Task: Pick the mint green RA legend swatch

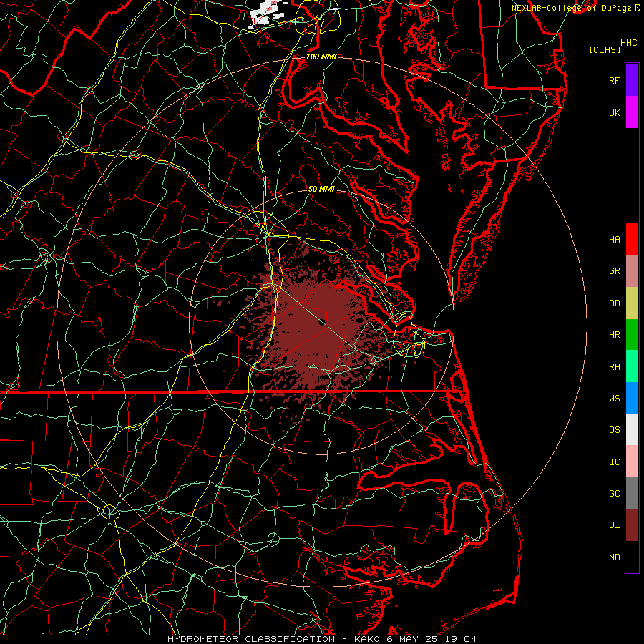Action: (632, 366)
